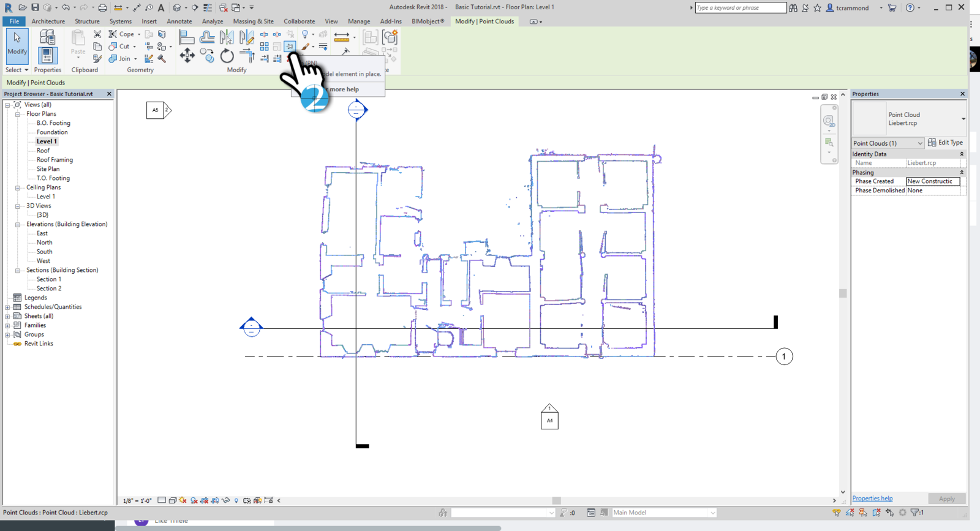
Task: Click the Offset tool icon
Action: (207, 37)
